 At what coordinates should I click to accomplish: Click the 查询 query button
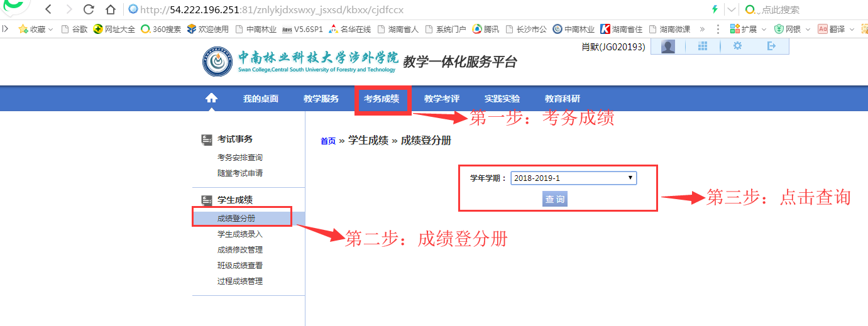click(x=555, y=199)
